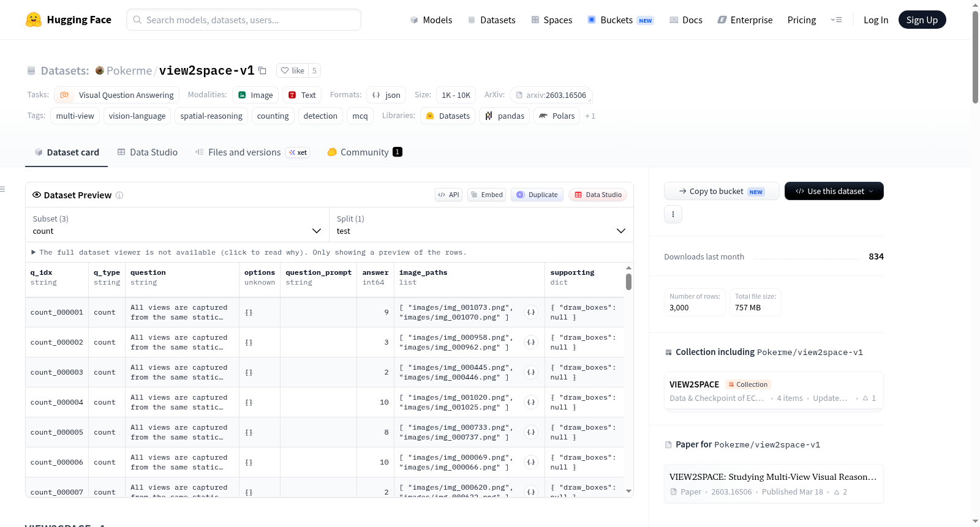Click the Copy to bucket button
This screenshot has height=527, width=980.
[722, 191]
